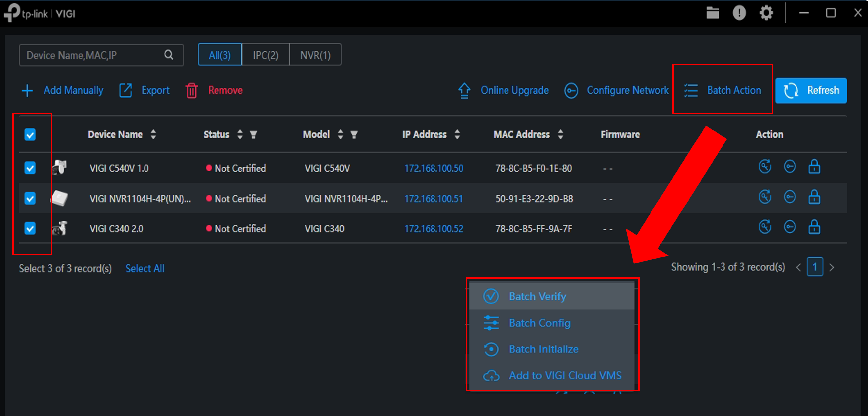Open the settings gear in title bar
Viewport: 868px width, 416px height.
tap(766, 13)
